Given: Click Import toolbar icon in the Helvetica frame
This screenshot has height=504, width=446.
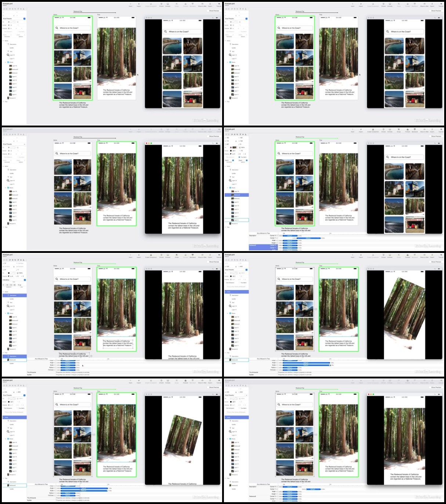Looking at the screenshot, I should [x=138, y=255].
